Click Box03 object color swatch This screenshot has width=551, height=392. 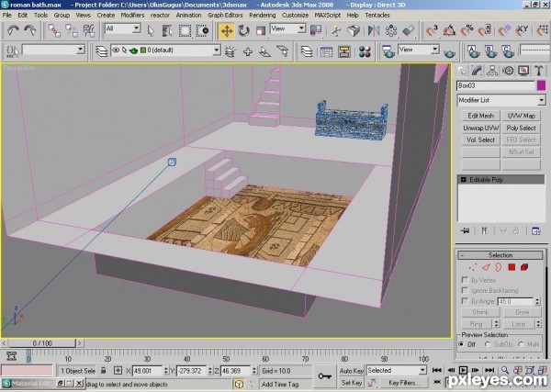(541, 85)
